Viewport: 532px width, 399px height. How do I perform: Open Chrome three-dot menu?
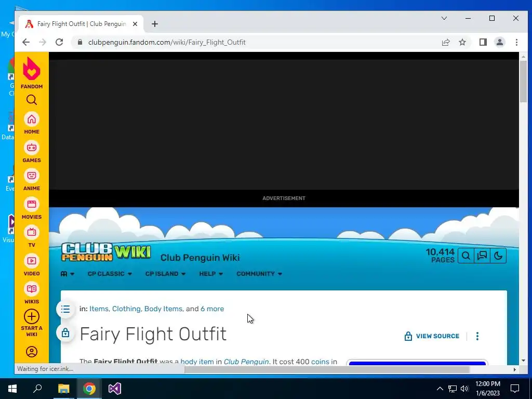516,42
